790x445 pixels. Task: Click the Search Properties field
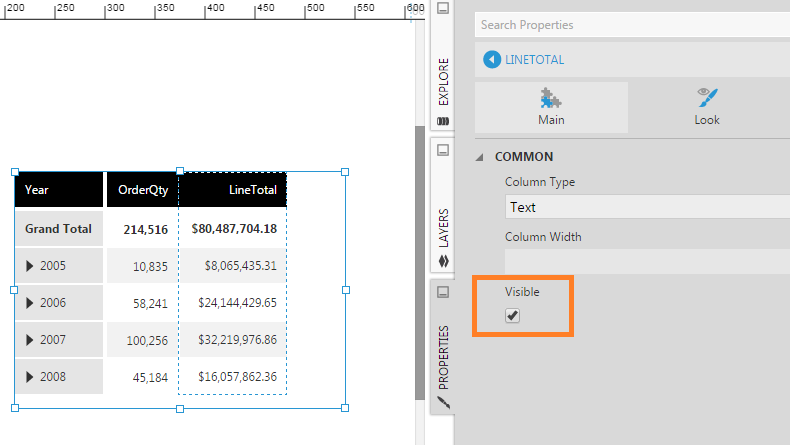[x=630, y=25]
